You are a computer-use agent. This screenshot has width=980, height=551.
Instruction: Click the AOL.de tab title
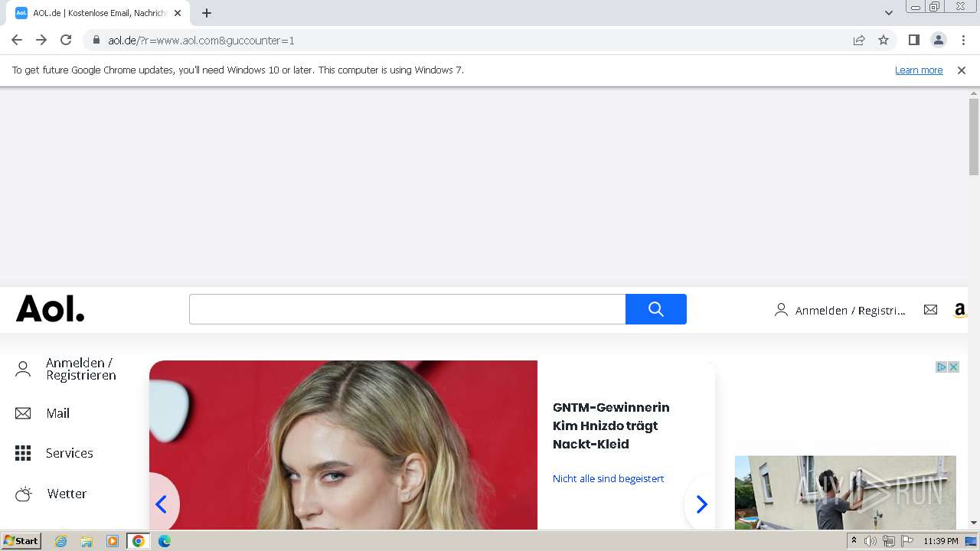100,13
